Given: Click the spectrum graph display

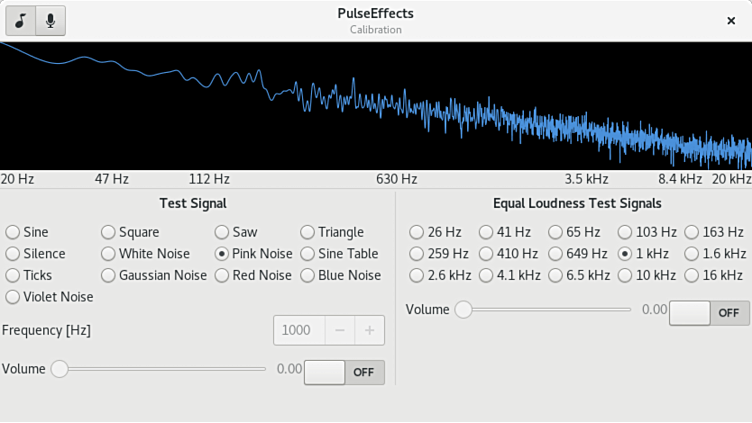Looking at the screenshot, I should [376, 105].
